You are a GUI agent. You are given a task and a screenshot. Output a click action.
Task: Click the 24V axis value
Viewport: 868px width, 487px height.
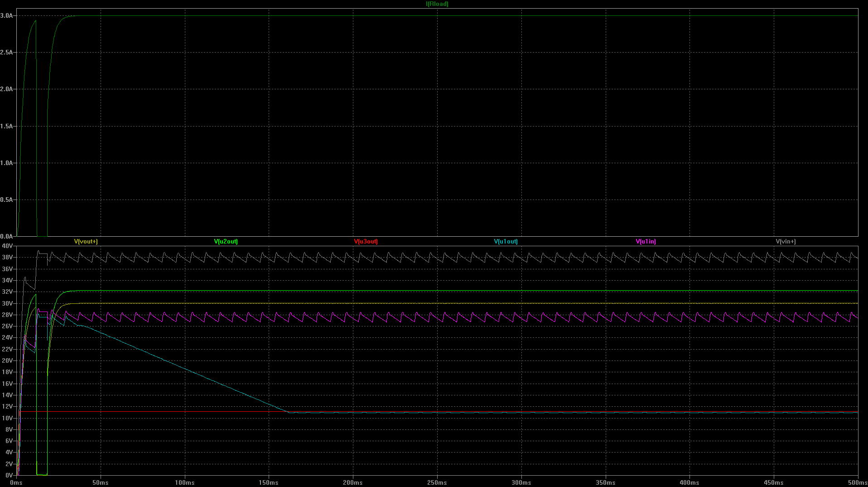[7, 338]
